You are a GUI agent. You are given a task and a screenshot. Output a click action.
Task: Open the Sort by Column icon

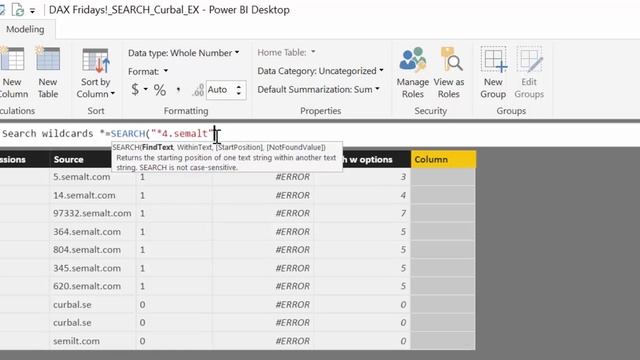pyautogui.click(x=96, y=60)
